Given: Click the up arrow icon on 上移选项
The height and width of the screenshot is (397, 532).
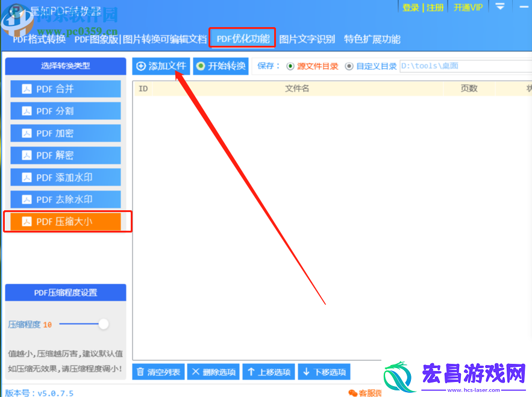Looking at the screenshot, I should tap(251, 372).
